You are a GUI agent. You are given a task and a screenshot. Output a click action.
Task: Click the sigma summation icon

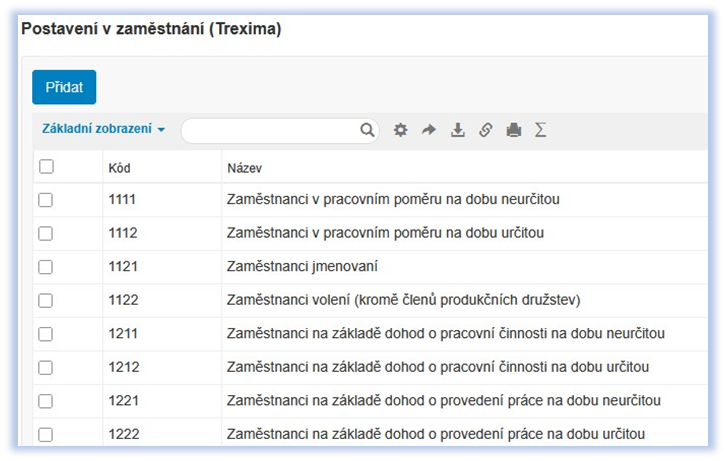click(541, 130)
